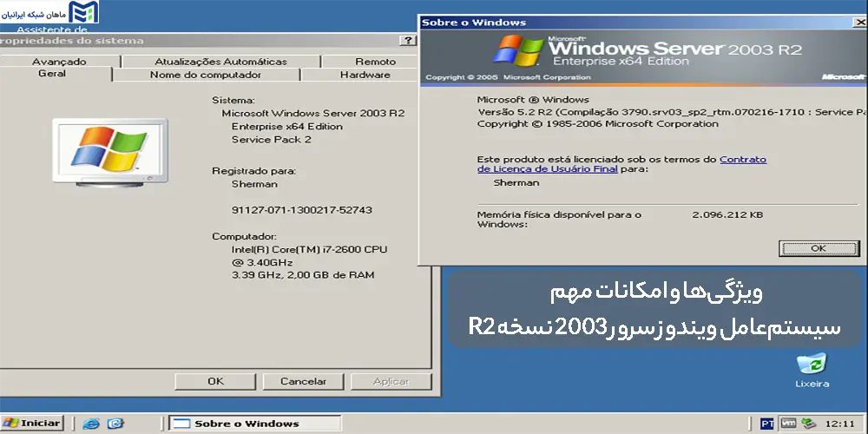Open the VMware tools tray icon
Image resolution: width=868 pixels, height=434 pixels.
(x=788, y=424)
